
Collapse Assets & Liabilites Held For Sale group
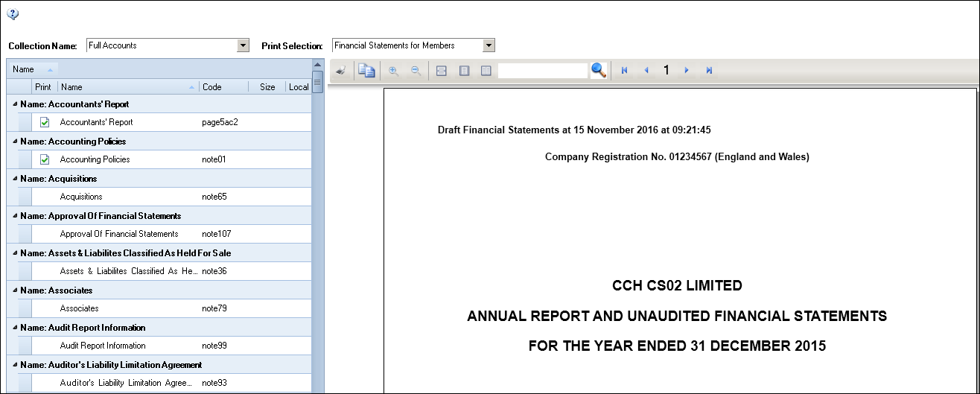point(15,253)
